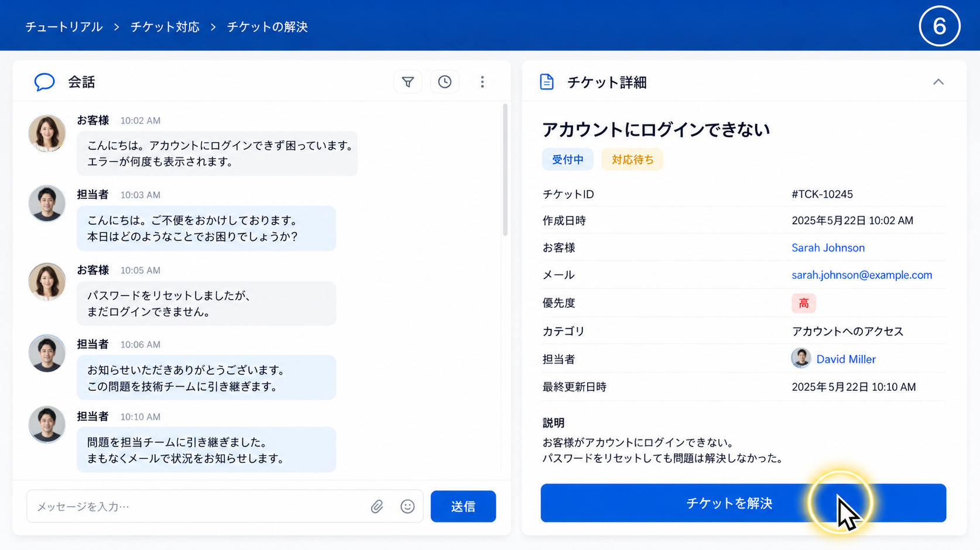Open the emoji picker smiley icon
Viewport: 980px width, 550px height.
point(407,506)
